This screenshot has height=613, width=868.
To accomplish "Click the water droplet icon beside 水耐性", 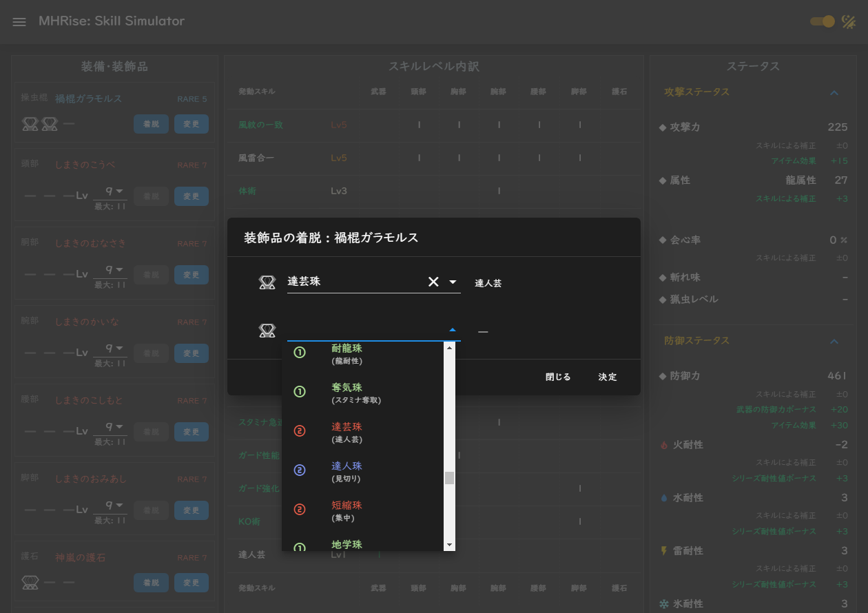I will tap(662, 497).
